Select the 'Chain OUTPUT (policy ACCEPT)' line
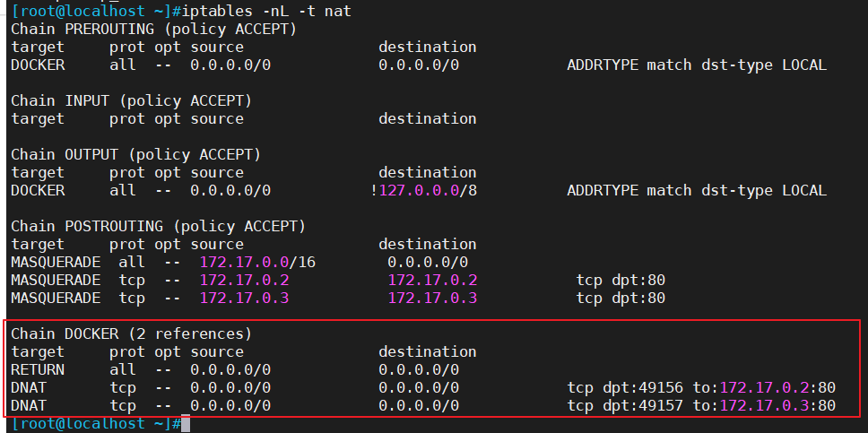This screenshot has width=868, height=433. pos(135,154)
